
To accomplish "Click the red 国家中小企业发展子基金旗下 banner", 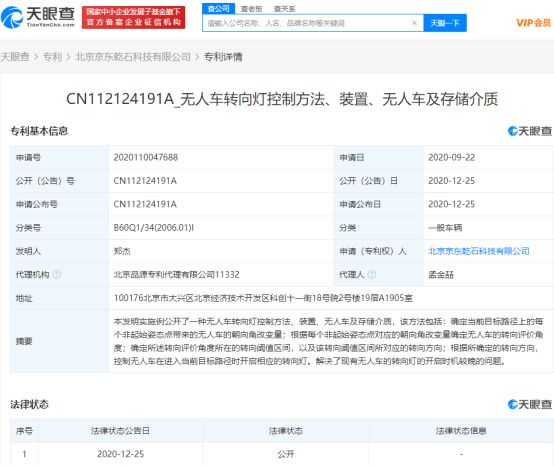I will point(133,17).
